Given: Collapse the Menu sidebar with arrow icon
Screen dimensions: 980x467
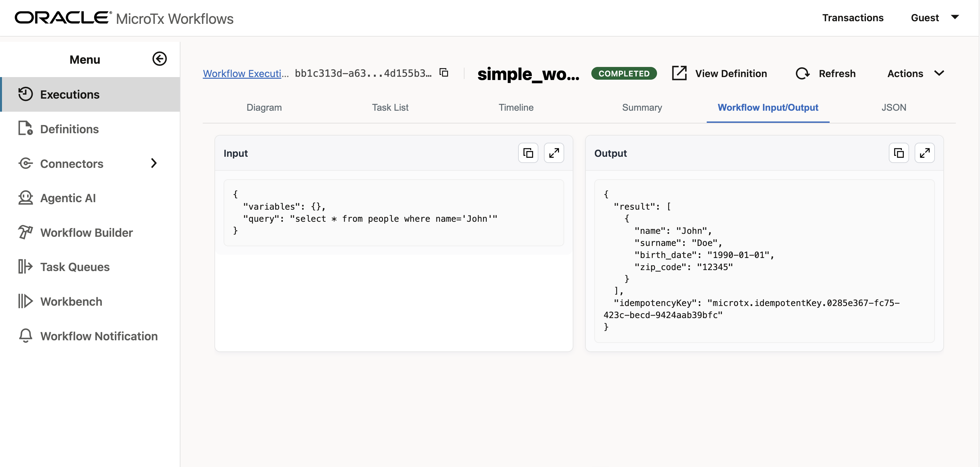Looking at the screenshot, I should click(x=160, y=59).
